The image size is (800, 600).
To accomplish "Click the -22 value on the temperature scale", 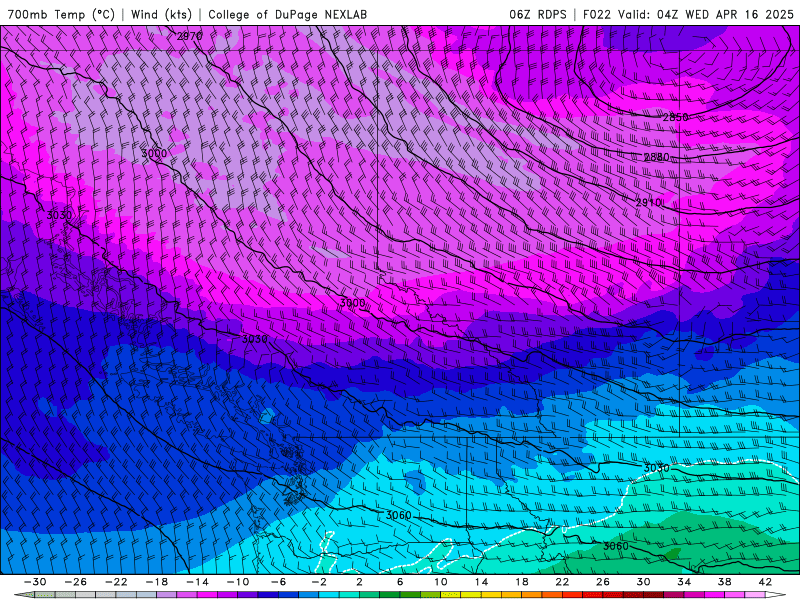I will (x=116, y=582).
